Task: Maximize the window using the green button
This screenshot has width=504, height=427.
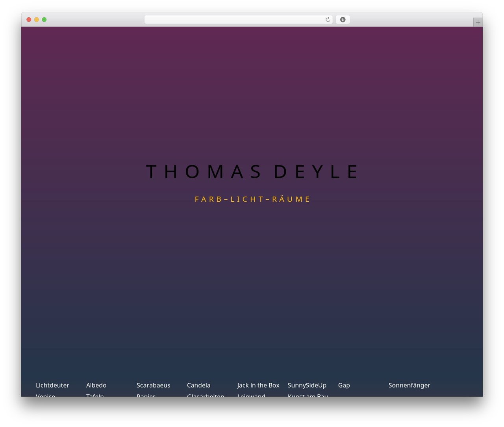Action: click(44, 20)
